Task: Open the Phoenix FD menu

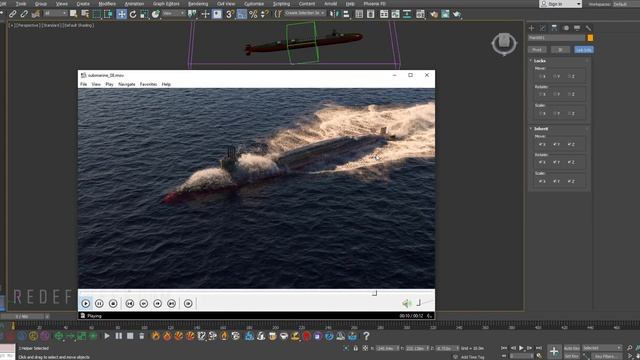Action: pyautogui.click(x=374, y=4)
